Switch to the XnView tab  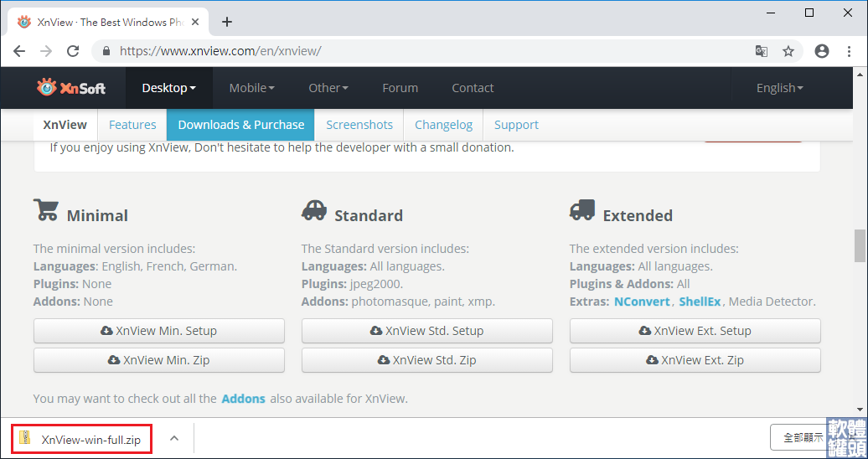click(65, 125)
